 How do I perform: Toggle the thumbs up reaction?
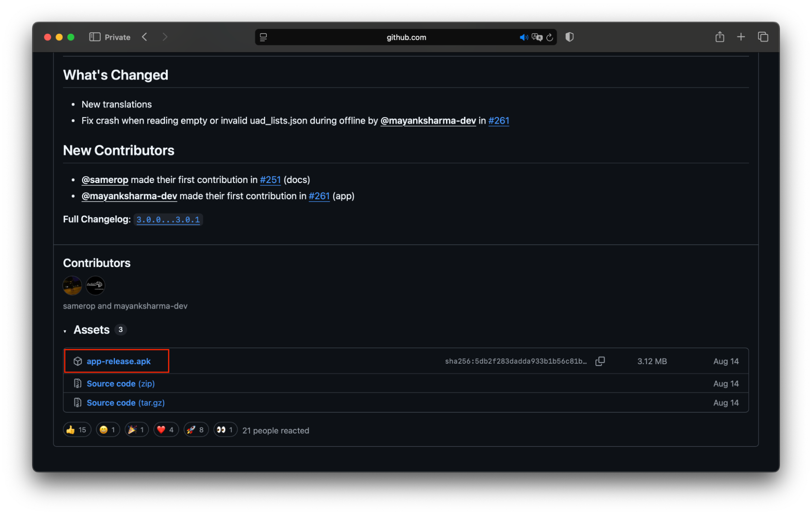pos(76,430)
